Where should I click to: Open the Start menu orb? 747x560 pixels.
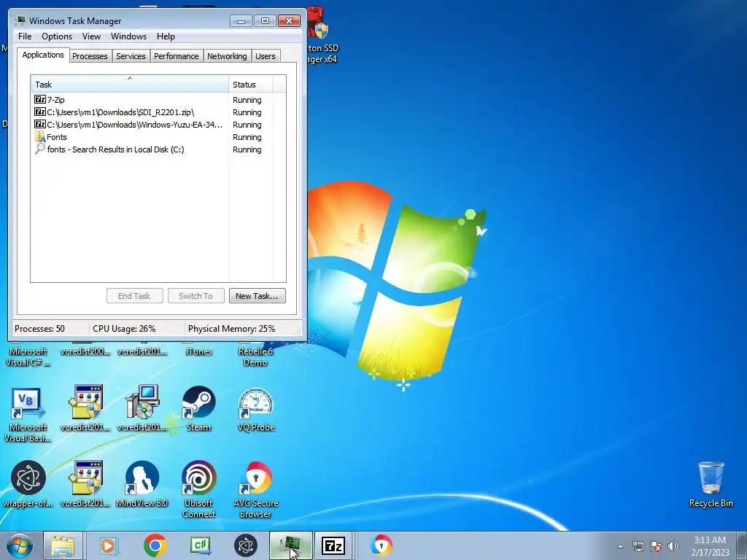(x=20, y=545)
